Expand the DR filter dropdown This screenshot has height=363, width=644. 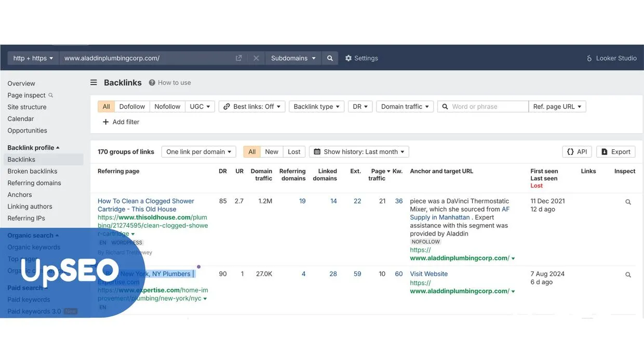point(360,106)
